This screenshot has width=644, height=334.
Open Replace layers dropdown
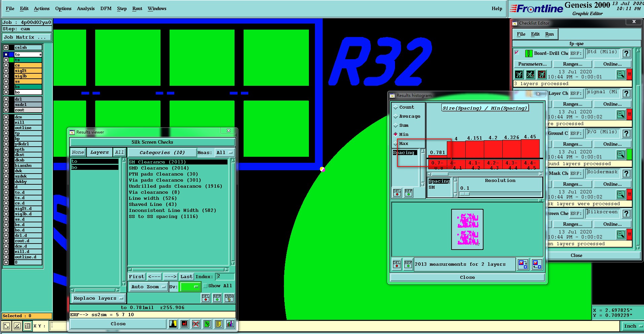[98, 298]
